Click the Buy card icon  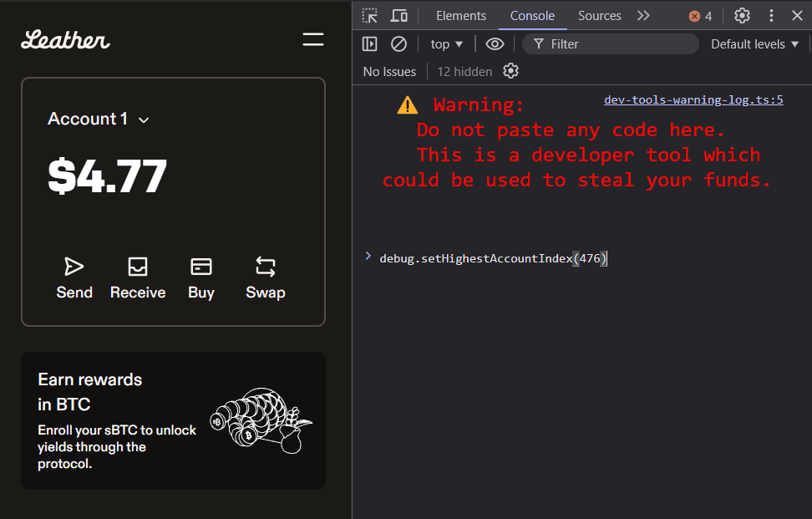pyautogui.click(x=201, y=267)
